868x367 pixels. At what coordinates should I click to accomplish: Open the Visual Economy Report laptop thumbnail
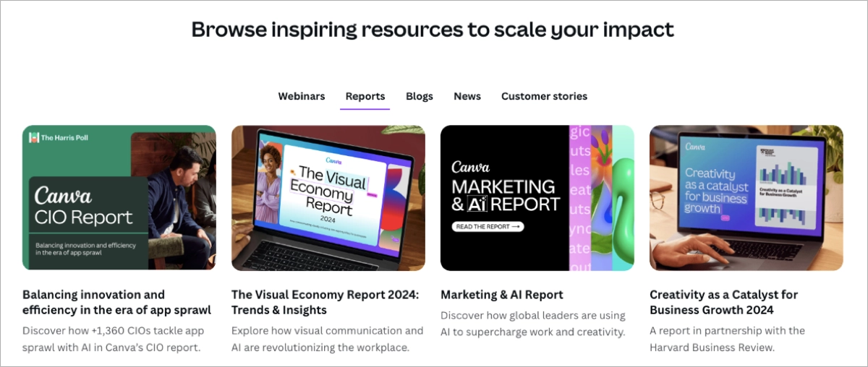click(x=328, y=198)
